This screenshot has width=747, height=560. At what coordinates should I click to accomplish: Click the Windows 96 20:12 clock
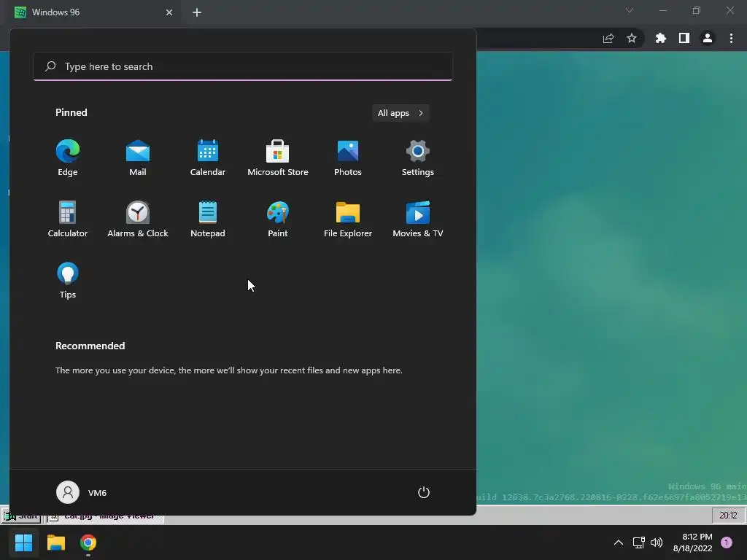point(728,516)
